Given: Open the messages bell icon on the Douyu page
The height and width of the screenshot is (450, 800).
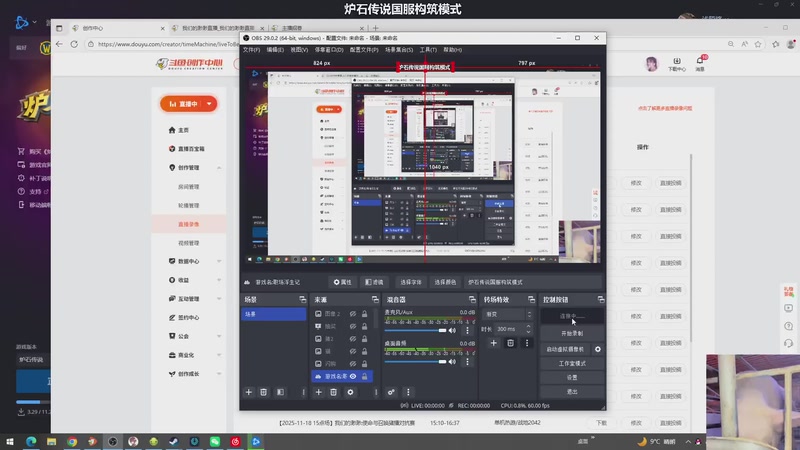Looking at the screenshot, I should [x=700, y=62].
